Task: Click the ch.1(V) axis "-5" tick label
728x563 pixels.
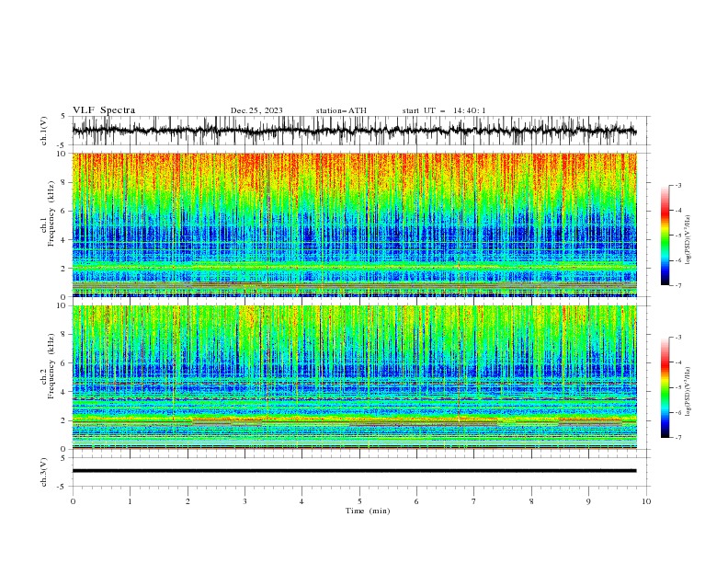Action: pos(63,145)
